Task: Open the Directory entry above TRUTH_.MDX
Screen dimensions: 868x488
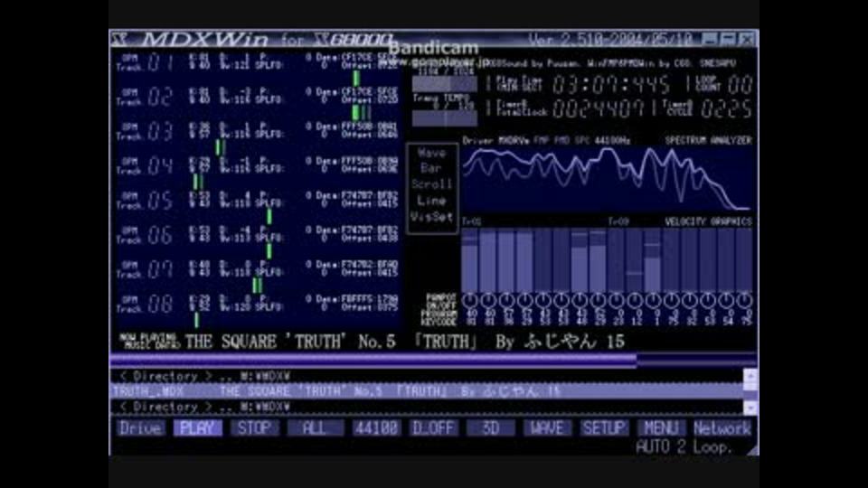Action: coord(426,376)
